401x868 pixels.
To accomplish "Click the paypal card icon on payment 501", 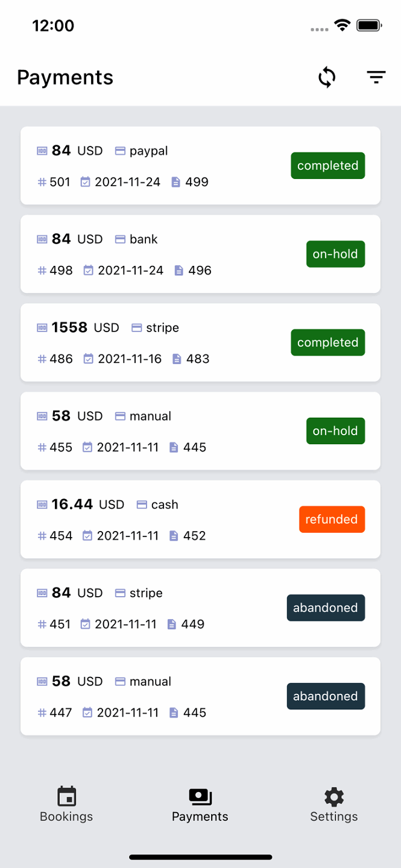I will click(x=120, y=151).
